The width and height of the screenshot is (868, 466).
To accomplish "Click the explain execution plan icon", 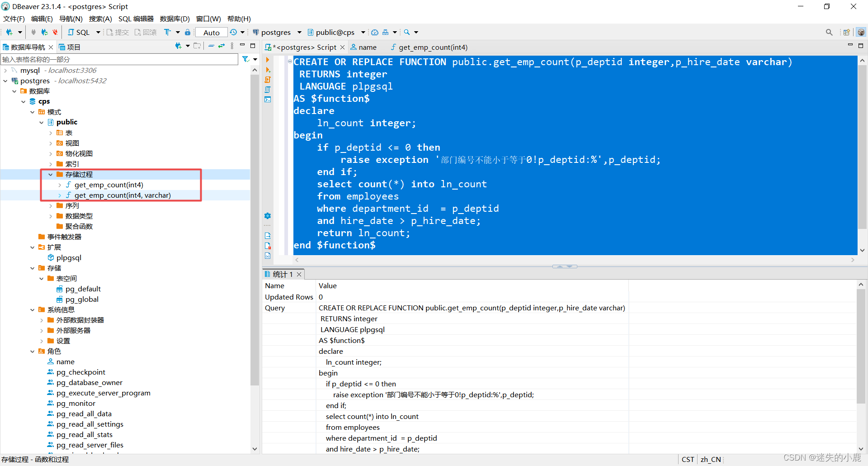I will [x=268, y=90].
